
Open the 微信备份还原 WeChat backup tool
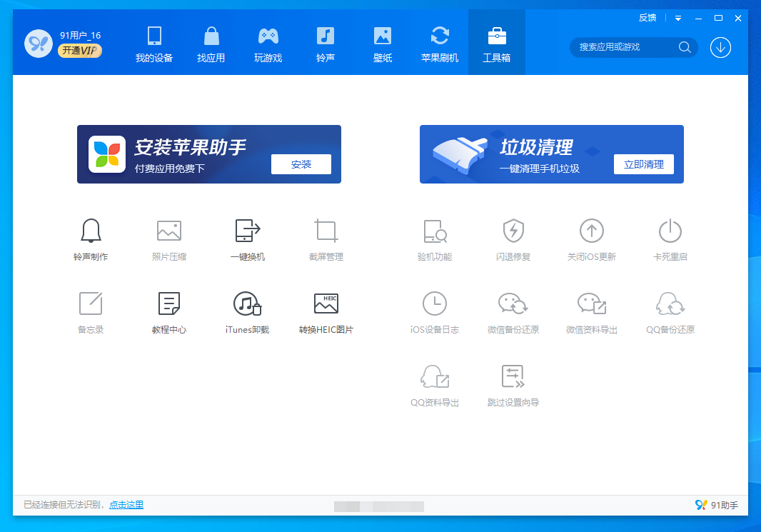tap(513, 304)
